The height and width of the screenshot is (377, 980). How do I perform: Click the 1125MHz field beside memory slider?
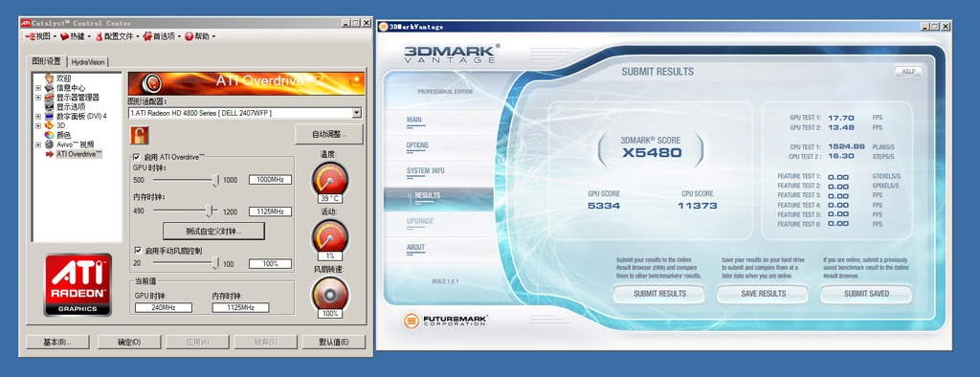270,212
